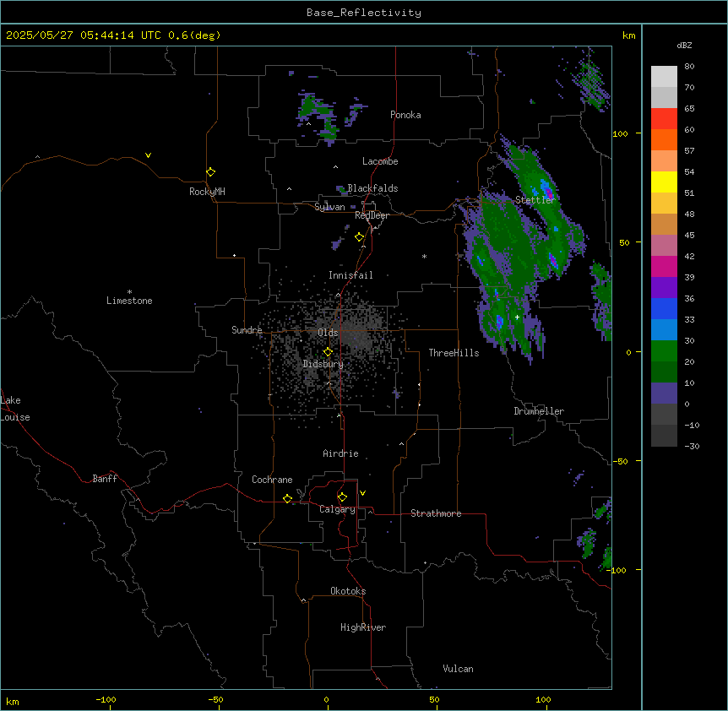This screenshot has width=728, height=711.
Task: Select the magenta 39-42 dBZ legend swatch
Action: coord(664,266)
